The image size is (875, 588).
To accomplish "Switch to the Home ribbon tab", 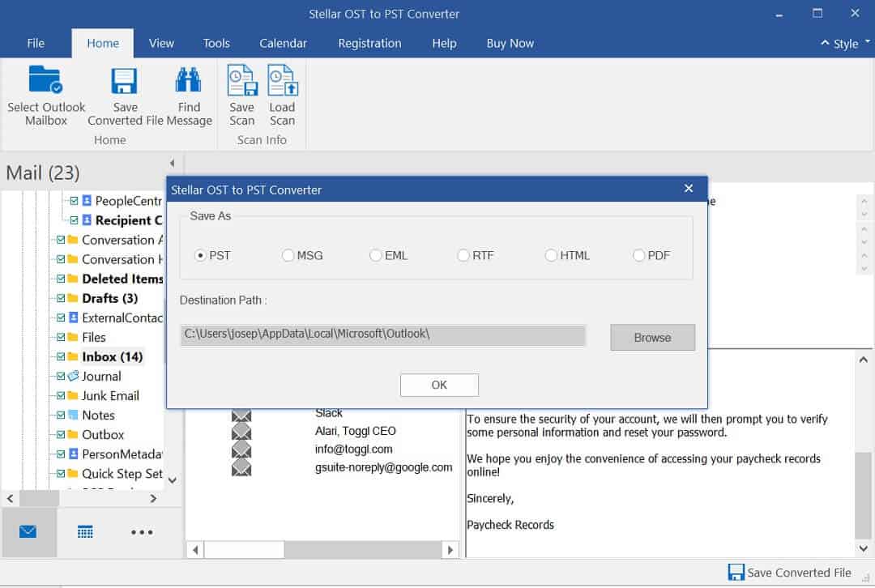I will [103, 44].
